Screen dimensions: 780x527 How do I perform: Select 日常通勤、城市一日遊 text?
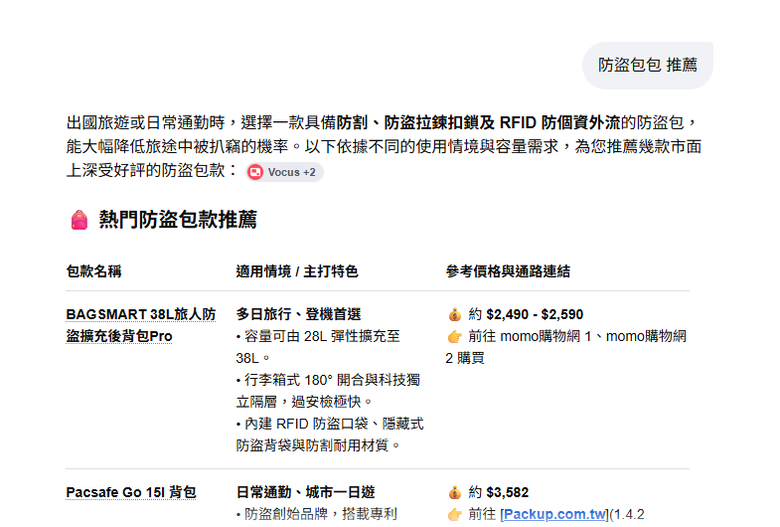[x=305, y=492]
